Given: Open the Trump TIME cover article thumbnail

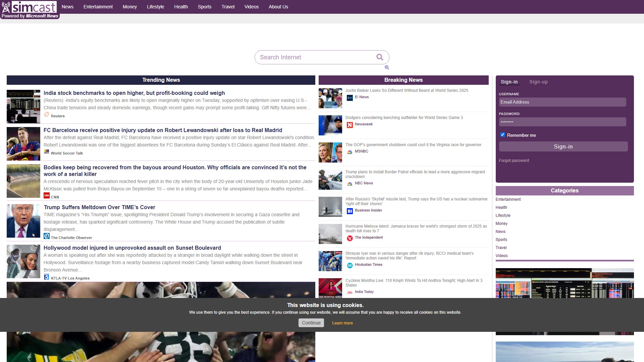Looking at the screenshot, I should pos(23,221).
